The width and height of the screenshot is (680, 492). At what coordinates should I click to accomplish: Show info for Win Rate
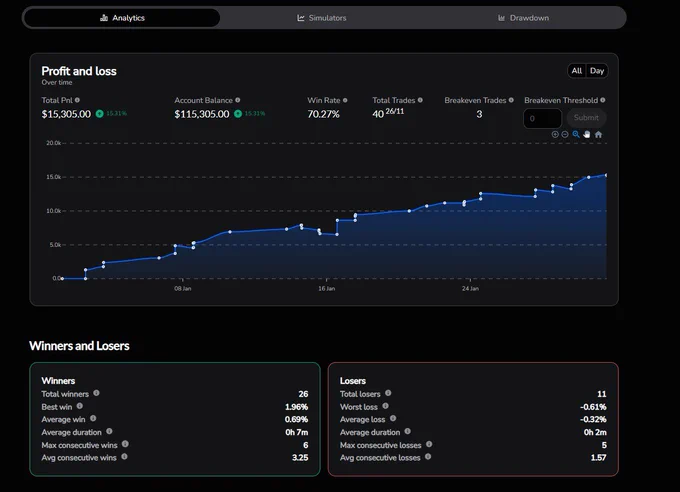point(345,100)
